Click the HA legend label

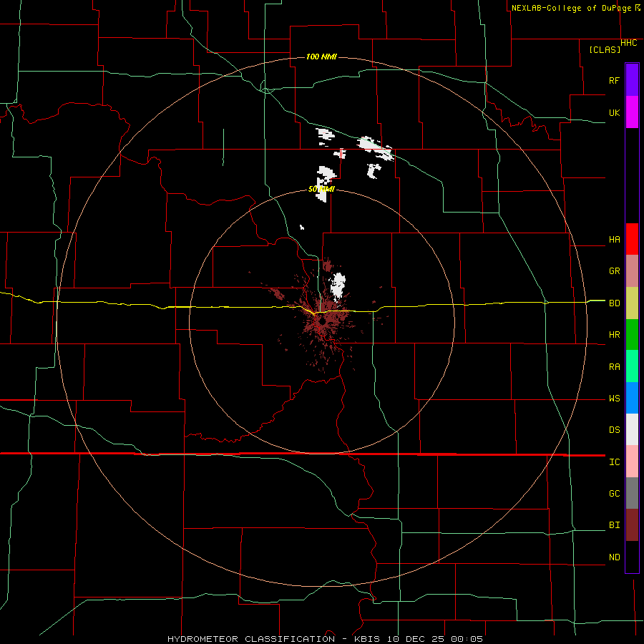(x=614, y=240)
